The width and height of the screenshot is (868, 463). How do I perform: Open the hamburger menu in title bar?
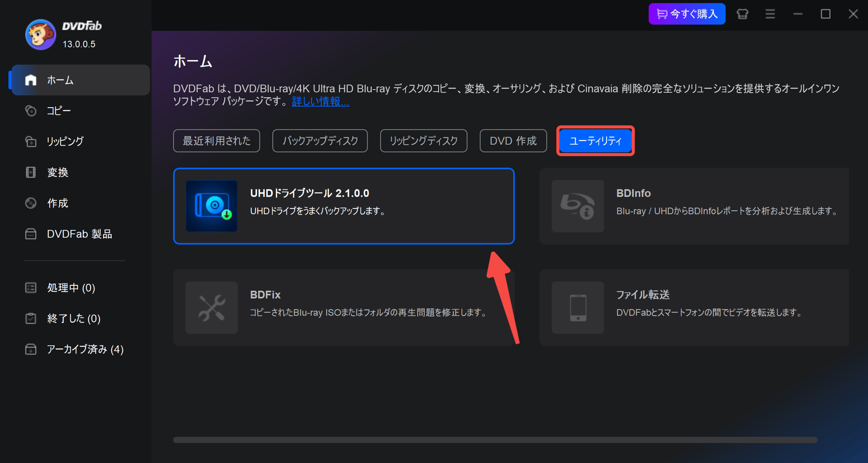click(x=770, y=14)
